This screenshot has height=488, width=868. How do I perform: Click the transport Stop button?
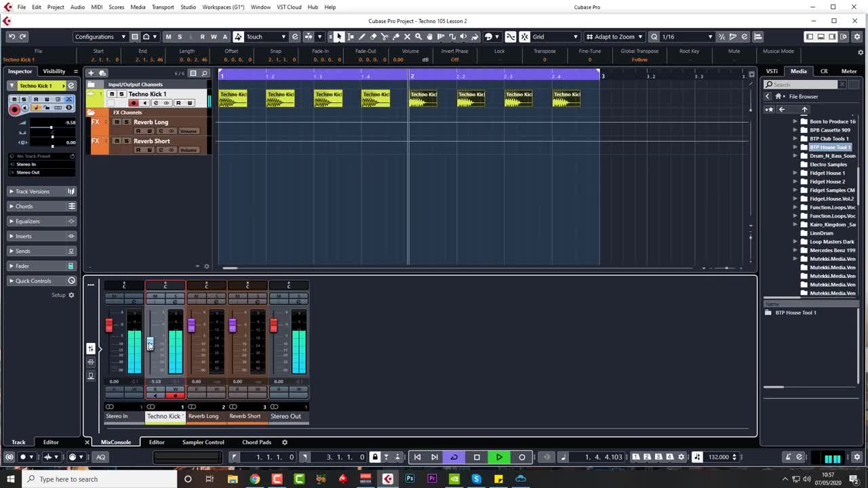[477, 457]
